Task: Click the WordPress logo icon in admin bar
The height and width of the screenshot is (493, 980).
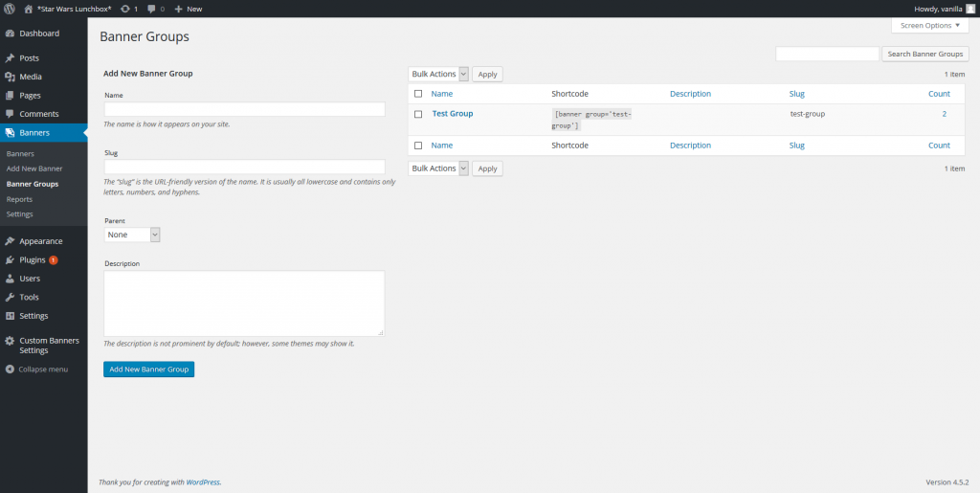Action: (x=10, y=9)
